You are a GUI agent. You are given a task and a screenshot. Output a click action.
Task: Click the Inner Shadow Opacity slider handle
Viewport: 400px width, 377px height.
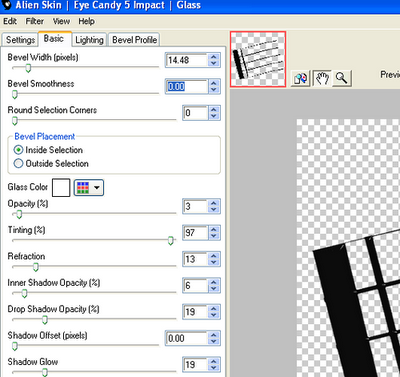pyautogui.click(x=24, y=293)
